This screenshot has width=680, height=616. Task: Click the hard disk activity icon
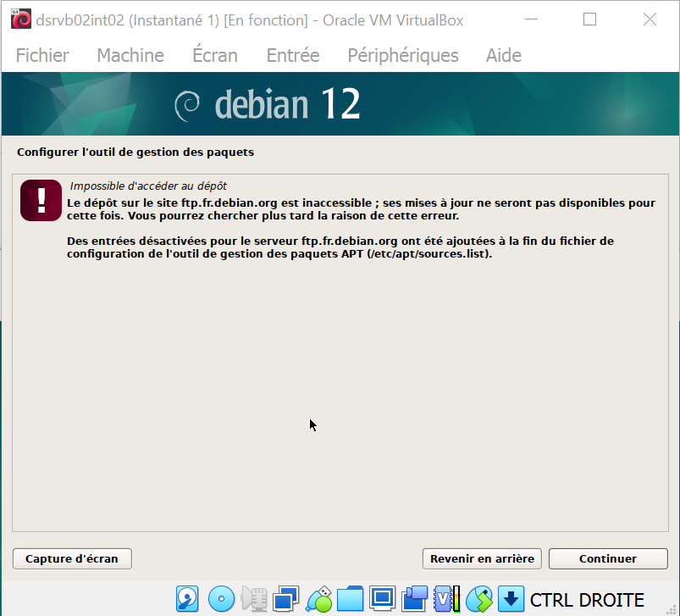pyautogui.click(x=187, y=599)
